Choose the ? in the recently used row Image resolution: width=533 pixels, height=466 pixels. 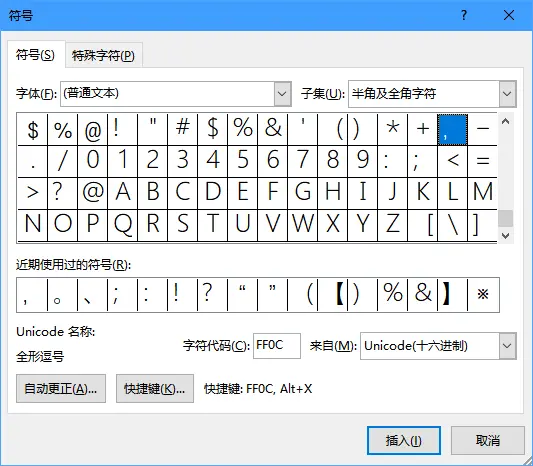(x=212, y=295)
